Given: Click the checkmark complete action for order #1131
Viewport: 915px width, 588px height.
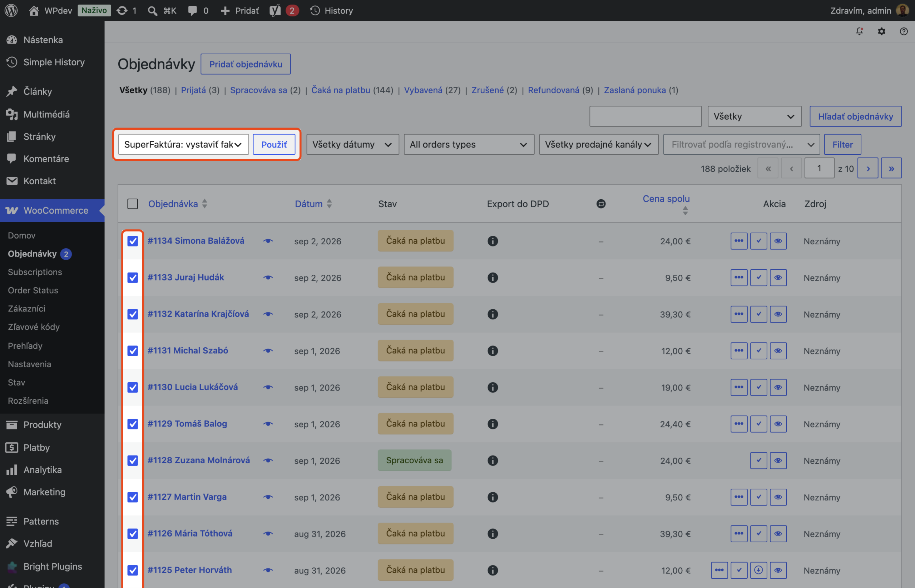Looking at the screenshot, I should point(759,350).
